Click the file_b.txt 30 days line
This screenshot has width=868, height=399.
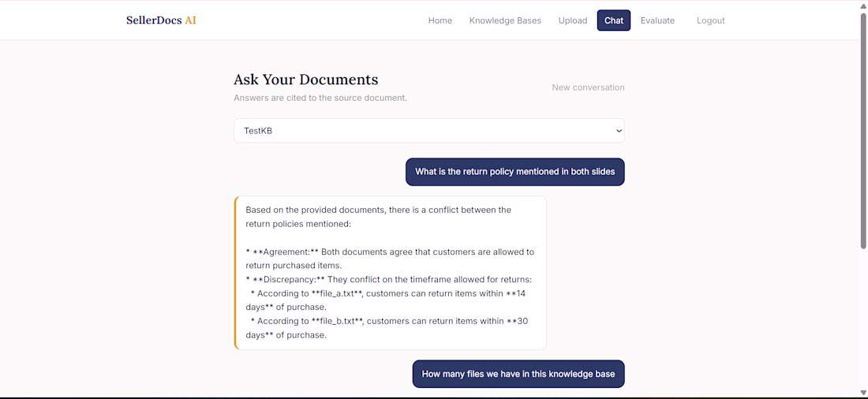pos(386,327)
